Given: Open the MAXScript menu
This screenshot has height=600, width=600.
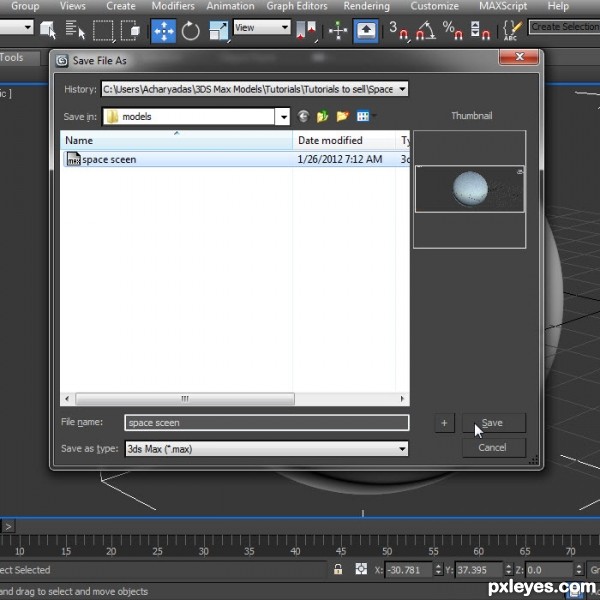Looking at the screenshot, I should coord(503,6).
